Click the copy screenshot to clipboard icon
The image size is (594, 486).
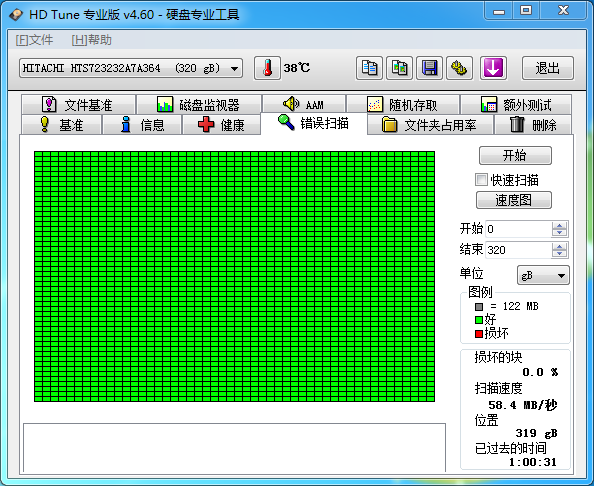click(399, 68)
